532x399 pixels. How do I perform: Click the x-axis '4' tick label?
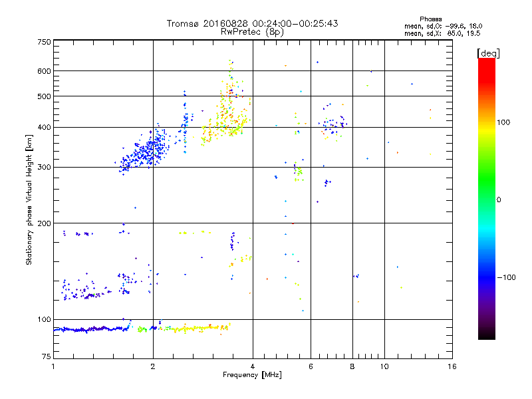253,366
